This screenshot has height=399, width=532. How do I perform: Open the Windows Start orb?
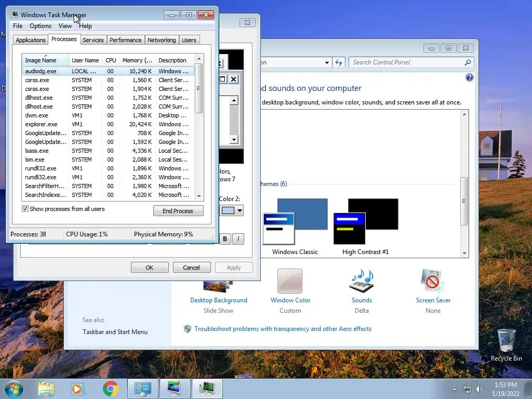point(14,389)
